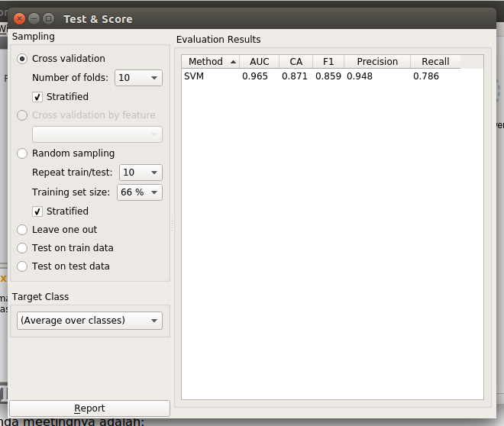This screenshot has width=504, height=426.
Task: Sort results by Recall column
Action: pyautogui.click(x=435, y=62)
